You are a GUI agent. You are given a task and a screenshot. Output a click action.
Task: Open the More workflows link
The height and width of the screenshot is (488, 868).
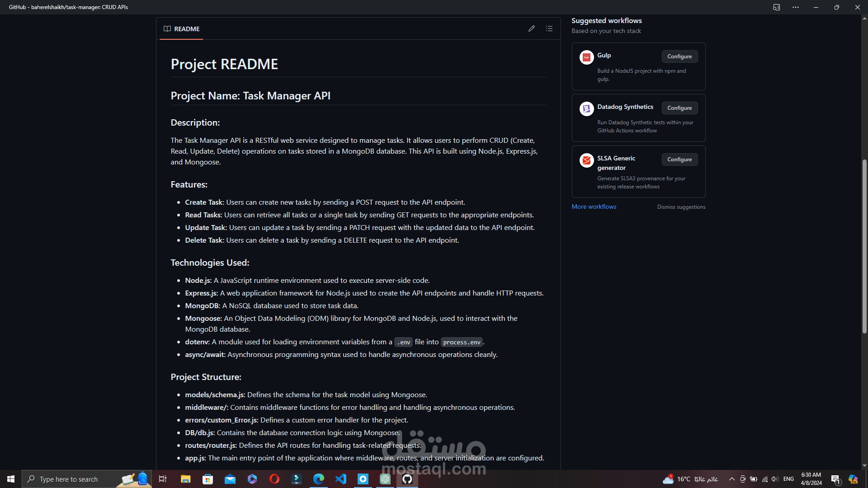coord(594,206)
